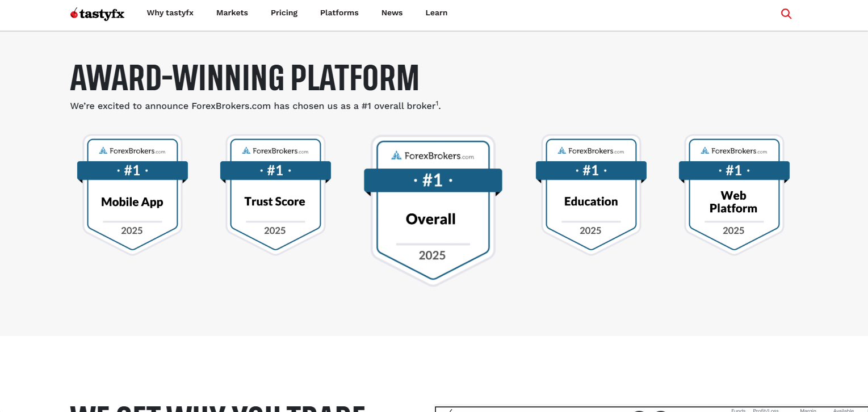Click the ForexBrokers.com logo on Education badge
The image size is (868, 412).
[x=591, y=150]
